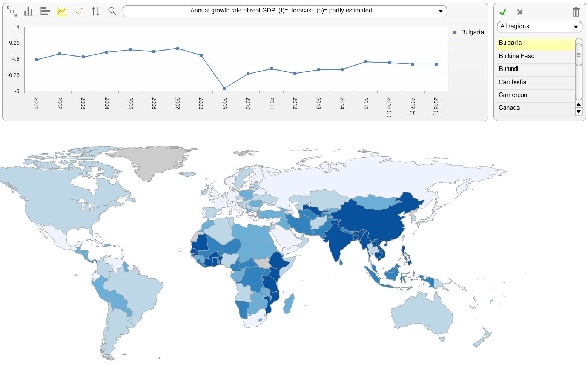Select the vertical bar chart view
The height and width of the screenshot is (365, 588).
tap(28, 11)
